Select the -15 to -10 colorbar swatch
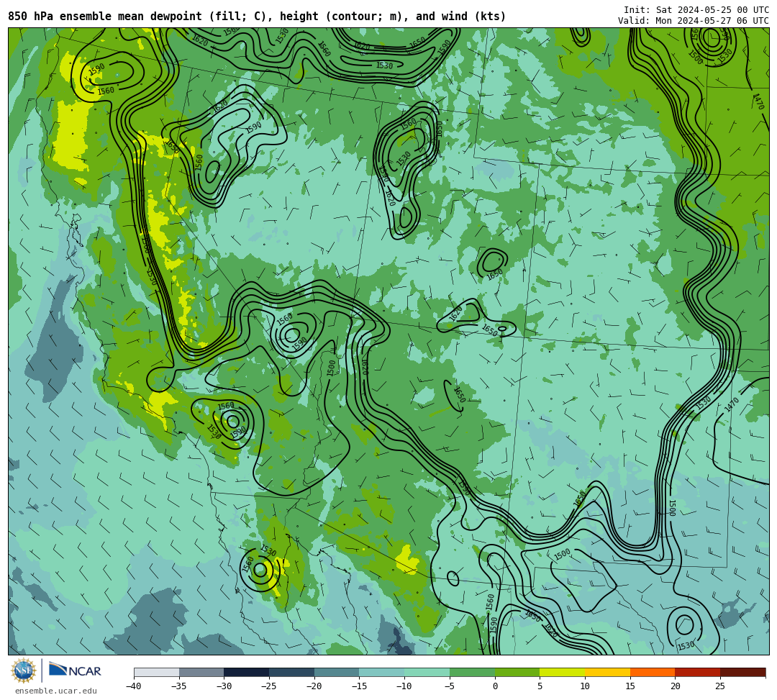 [382, 672]
